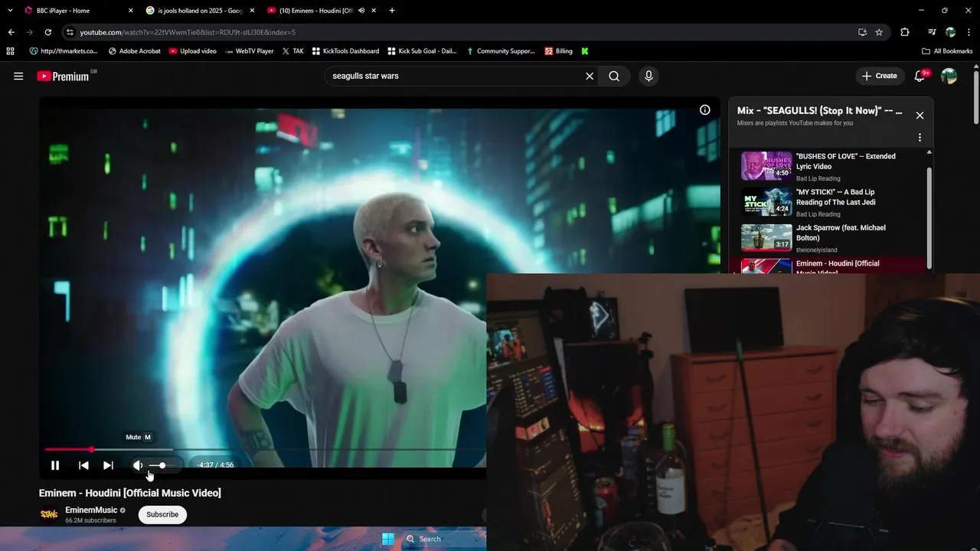
Task: Mute the tab via its audio speaker icon
Action: click(361, 11)
